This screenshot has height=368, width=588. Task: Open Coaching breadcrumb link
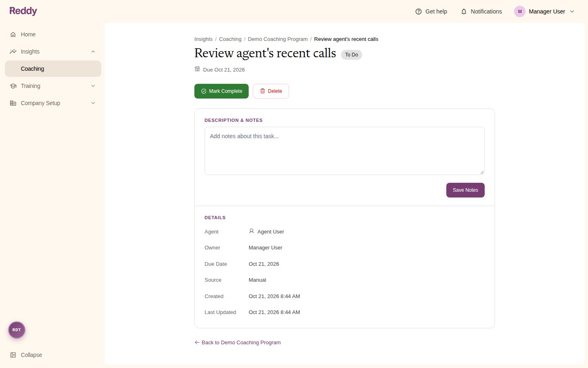click(x=230, y=39)
